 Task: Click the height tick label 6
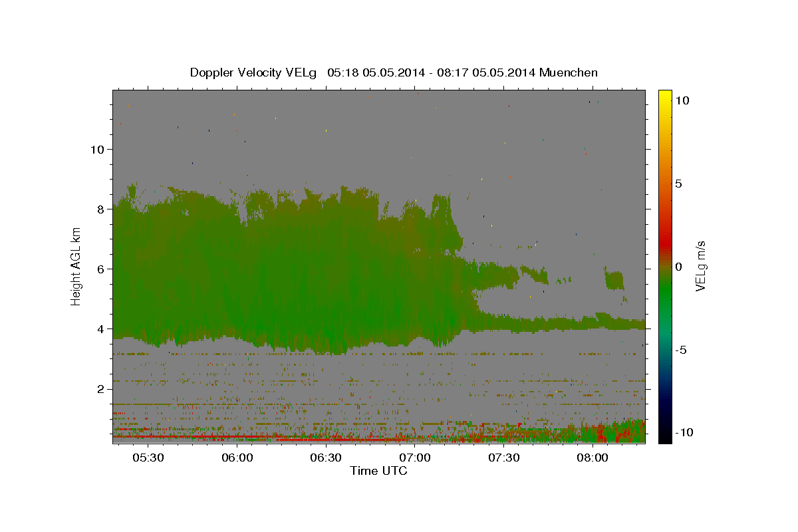coord(101,269)
